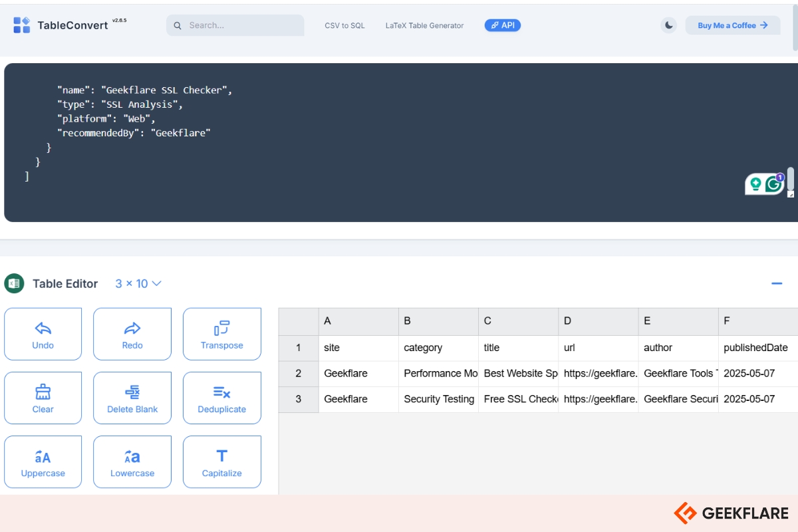Select column B header
798x532 pixels.
[438, 321]
